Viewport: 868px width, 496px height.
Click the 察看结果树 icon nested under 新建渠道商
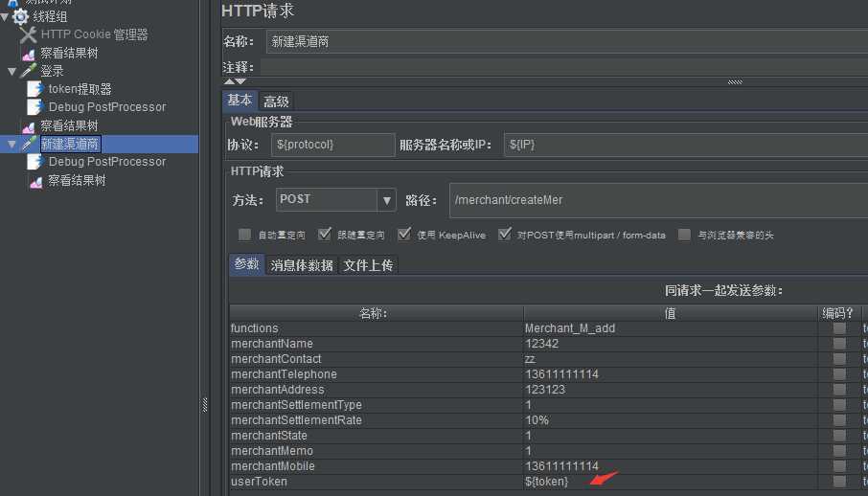tap(36, 181)
